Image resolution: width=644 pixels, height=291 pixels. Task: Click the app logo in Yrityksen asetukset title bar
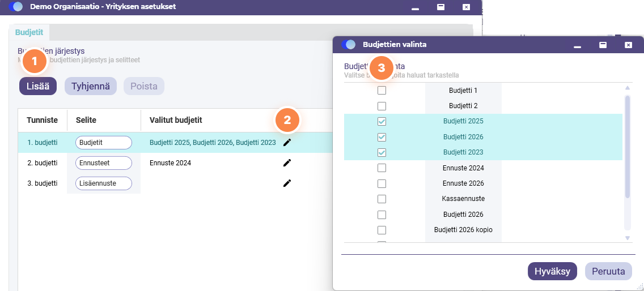point(16,7)
